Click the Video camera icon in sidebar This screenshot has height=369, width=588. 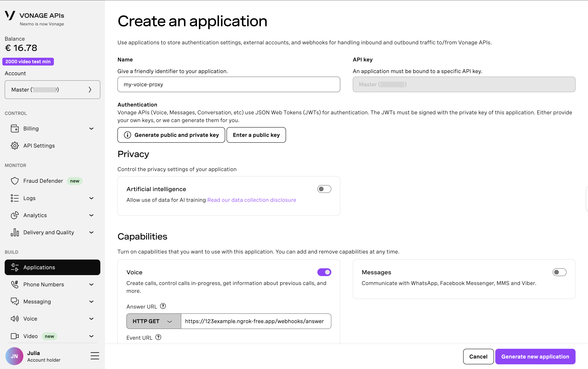click(15, 336)
